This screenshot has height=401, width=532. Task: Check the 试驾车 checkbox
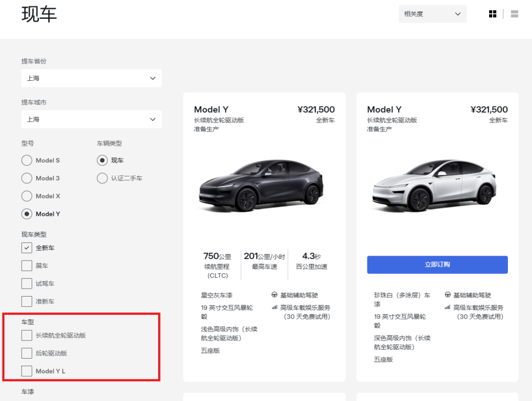[x=27, y=284]
